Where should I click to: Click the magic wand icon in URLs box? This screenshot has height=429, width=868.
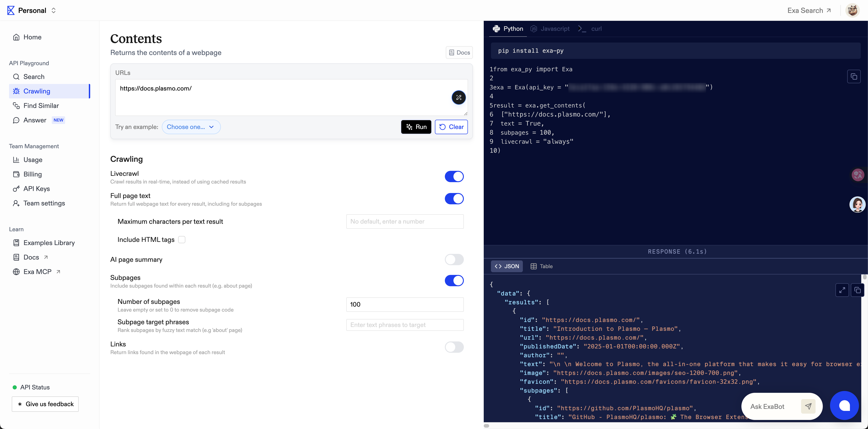(459, 98)
